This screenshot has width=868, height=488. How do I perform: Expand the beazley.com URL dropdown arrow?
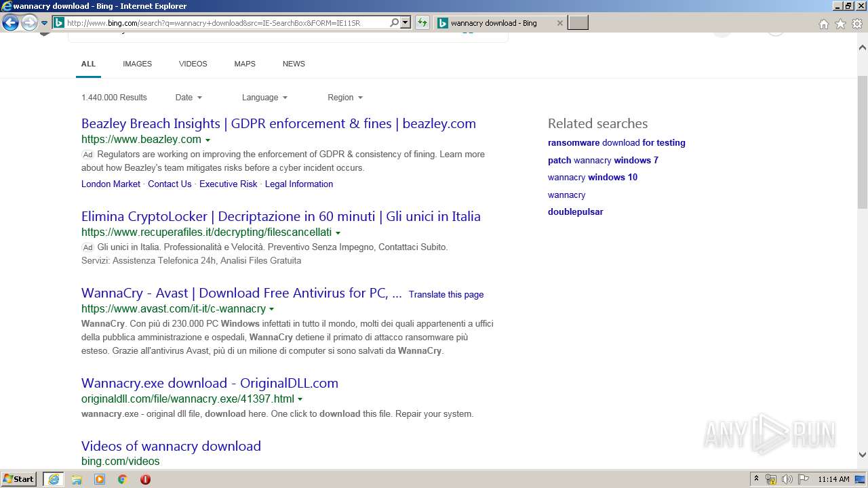pos(208,140)
